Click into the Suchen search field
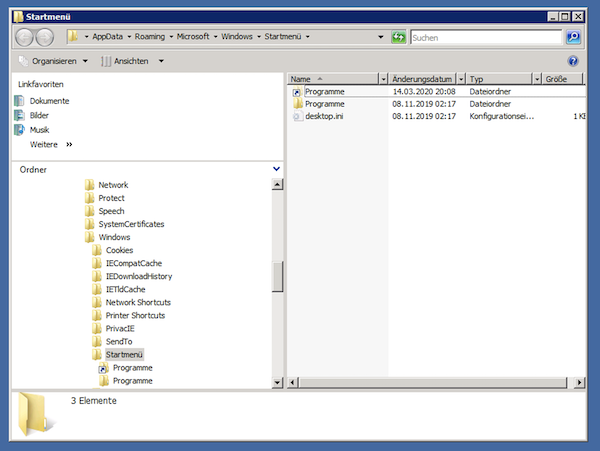Viewport: 600px width, 451px height. pos(486,37)
